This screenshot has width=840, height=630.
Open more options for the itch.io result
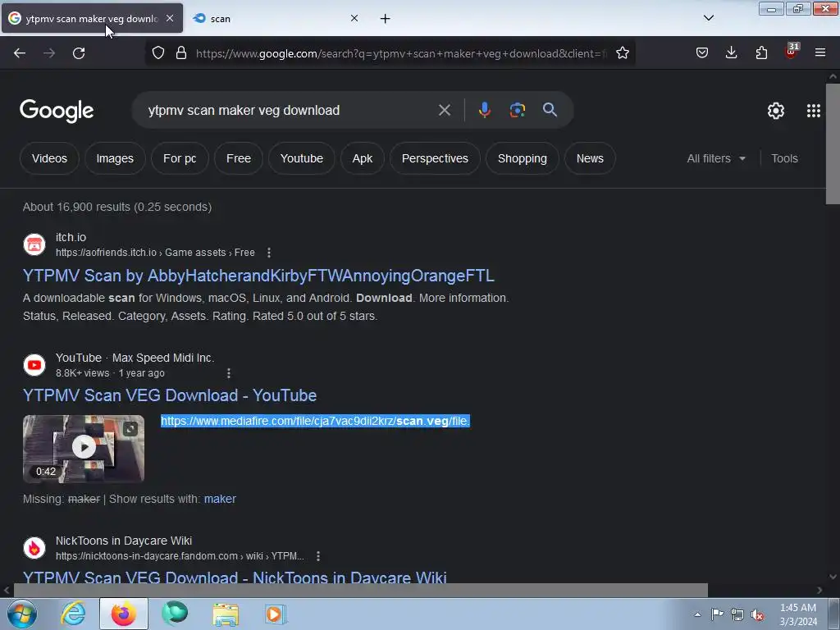(x=269, y=253)
